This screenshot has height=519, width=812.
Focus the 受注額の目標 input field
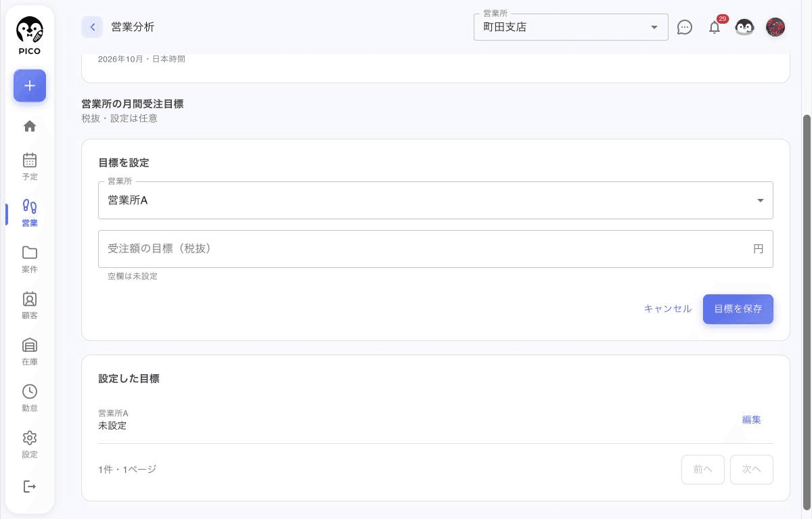click(x=436, y=249)
